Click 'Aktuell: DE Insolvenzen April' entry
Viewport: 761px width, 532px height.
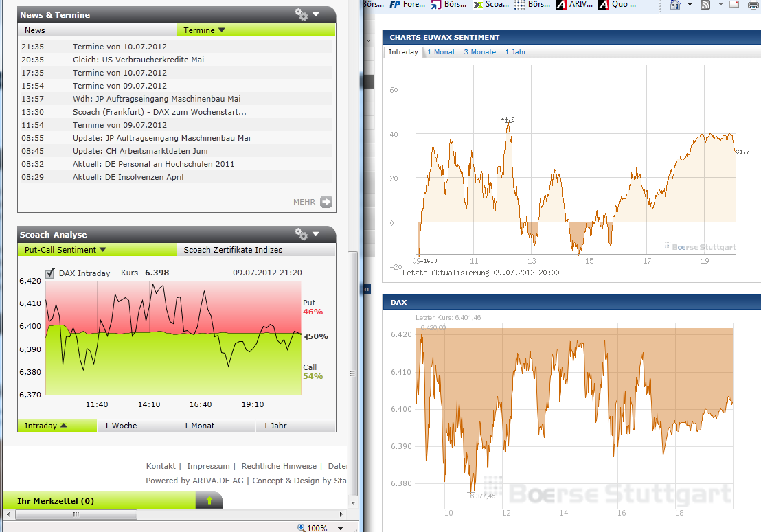coord(128,178)
